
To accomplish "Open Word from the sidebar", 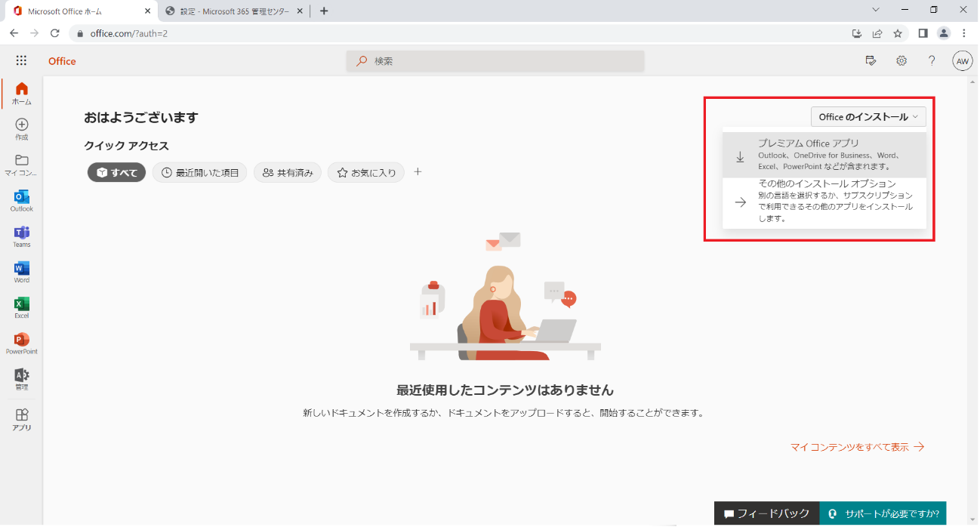I will pos(22,270).
